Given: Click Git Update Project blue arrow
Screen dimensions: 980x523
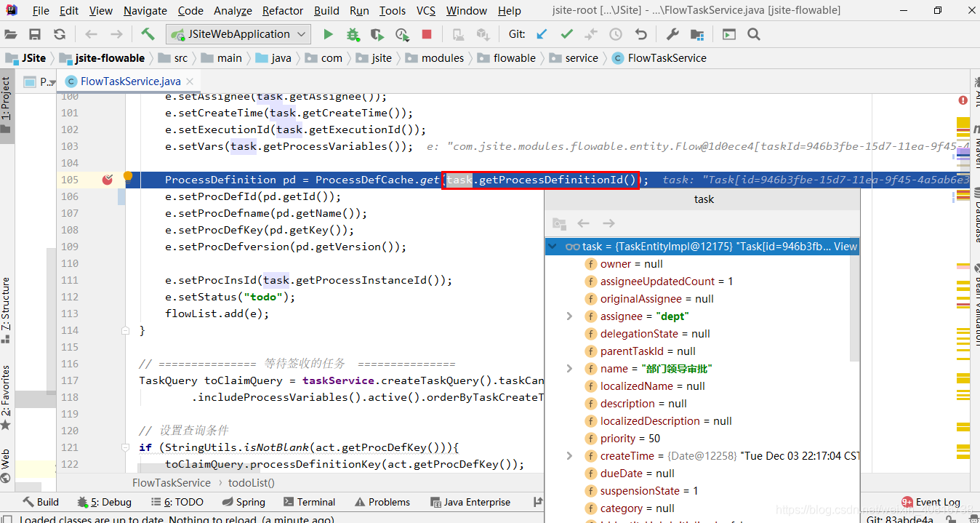Looking at the screenshot, I should click(x=542, y=34).
